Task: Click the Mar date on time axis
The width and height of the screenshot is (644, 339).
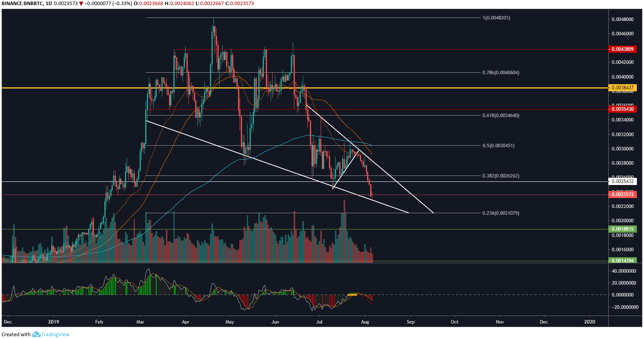Action: coord(140,322)
